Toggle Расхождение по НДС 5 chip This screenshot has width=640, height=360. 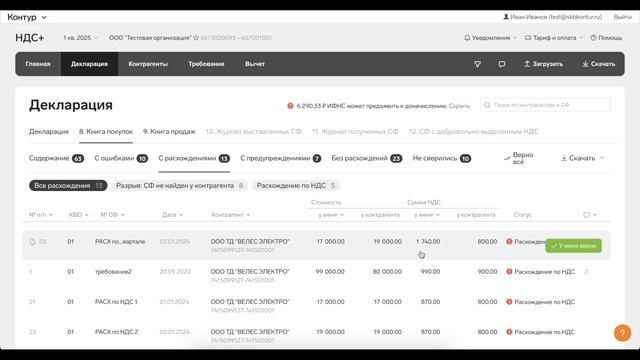[x=296, y=186]
